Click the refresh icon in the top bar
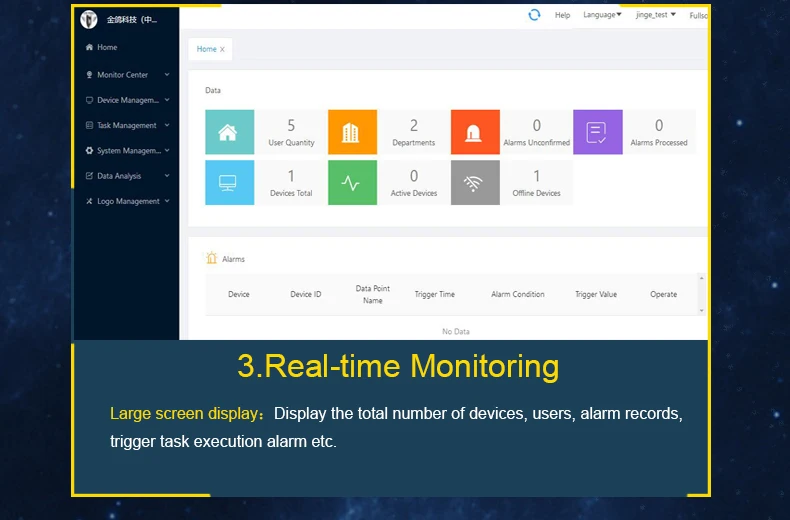The image size is (790, 520). [534, 15]
